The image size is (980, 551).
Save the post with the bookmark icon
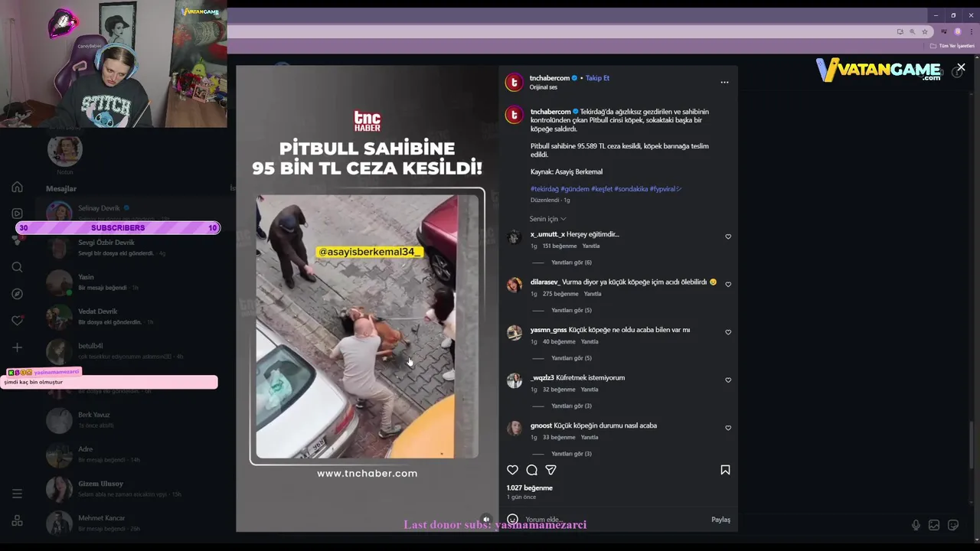(x=725, y=470)
